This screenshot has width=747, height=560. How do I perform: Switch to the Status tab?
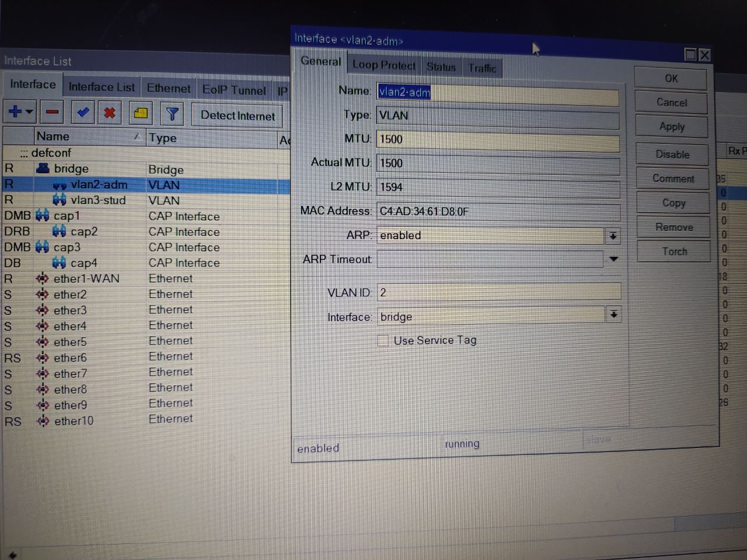[441, 66]
